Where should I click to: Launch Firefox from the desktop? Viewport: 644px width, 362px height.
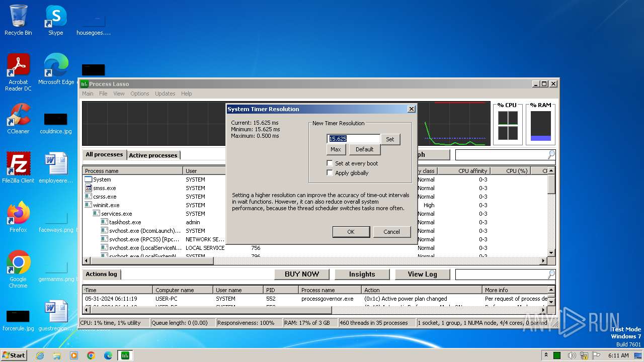(18, 217)
